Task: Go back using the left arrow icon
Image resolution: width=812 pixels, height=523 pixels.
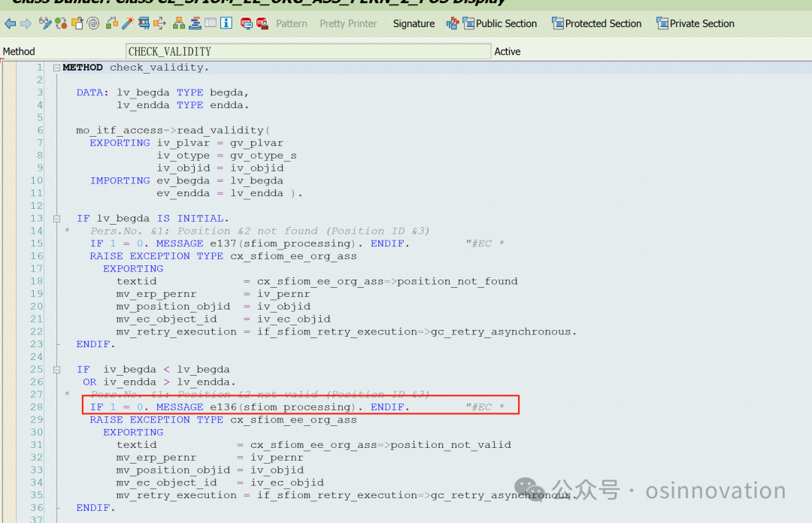Action: click(x=11, y=23)
